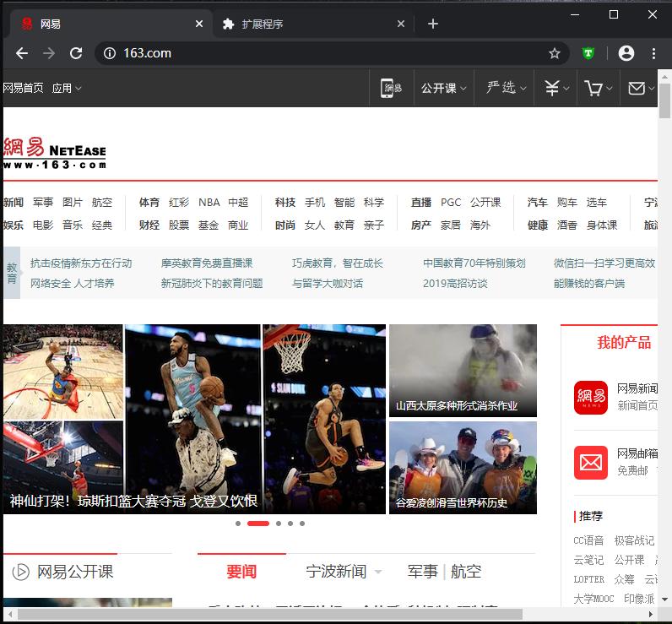Click the browser forward arrow
This screenshot has height=624, width=672.
49,53
